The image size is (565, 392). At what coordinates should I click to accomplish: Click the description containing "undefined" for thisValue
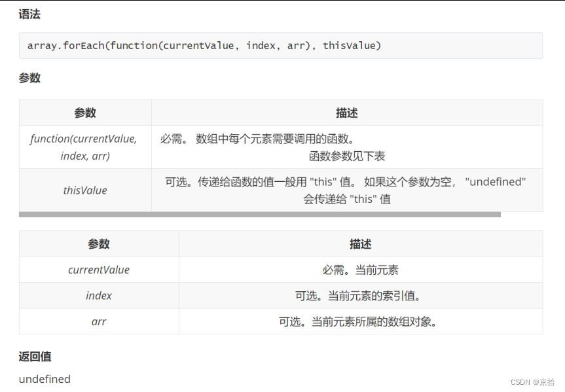[347, 190]
